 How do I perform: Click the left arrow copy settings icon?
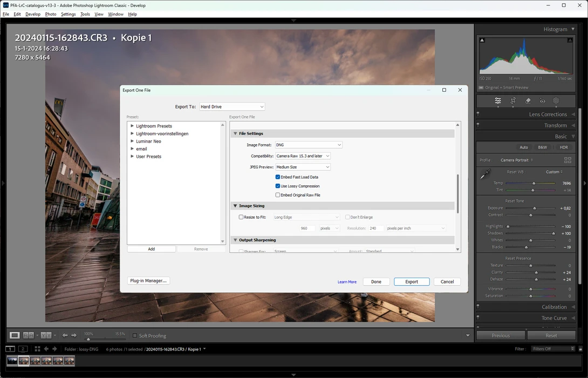click(x=65, y=335)
